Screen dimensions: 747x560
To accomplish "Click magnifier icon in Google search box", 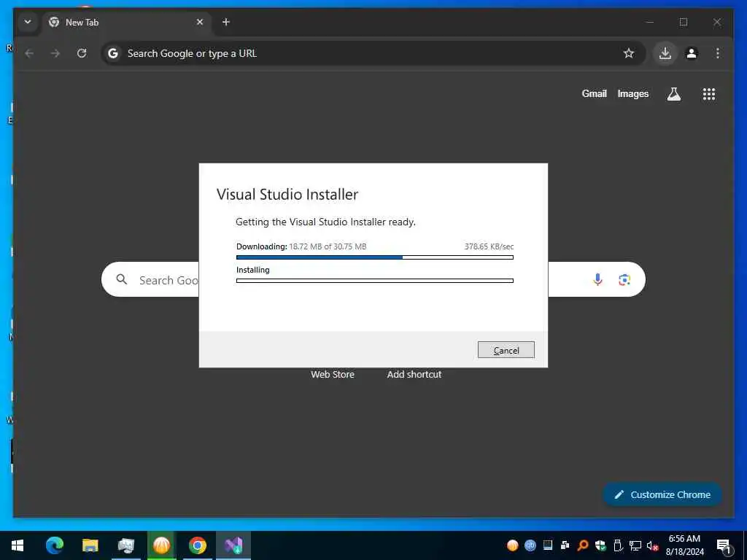I will (x=122, y=279).
